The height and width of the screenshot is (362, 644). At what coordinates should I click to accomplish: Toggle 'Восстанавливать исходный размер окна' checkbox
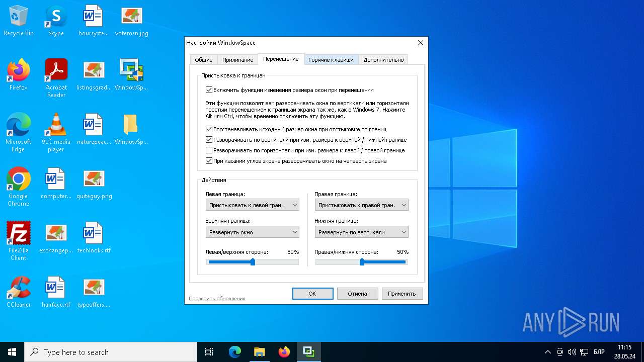pos(209,129)
